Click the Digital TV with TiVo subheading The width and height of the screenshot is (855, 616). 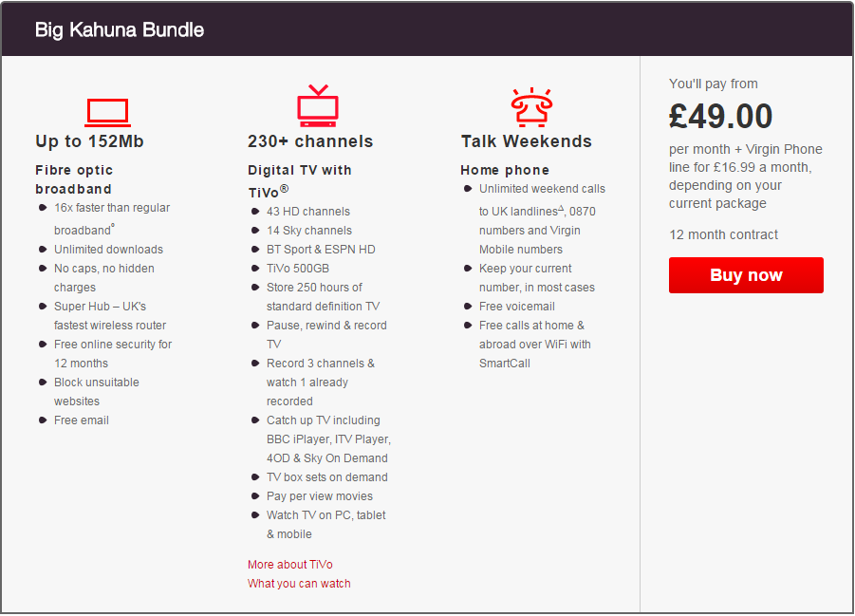point(299,181)
